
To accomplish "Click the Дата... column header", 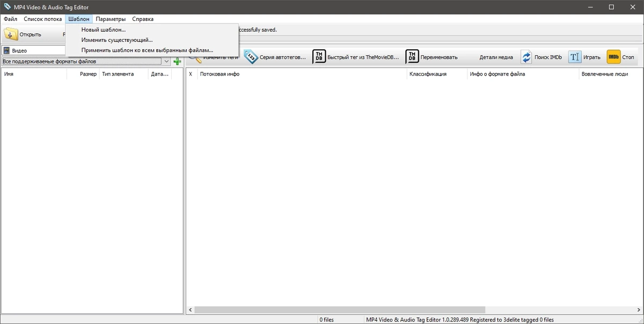I will (x=160, y=74).
